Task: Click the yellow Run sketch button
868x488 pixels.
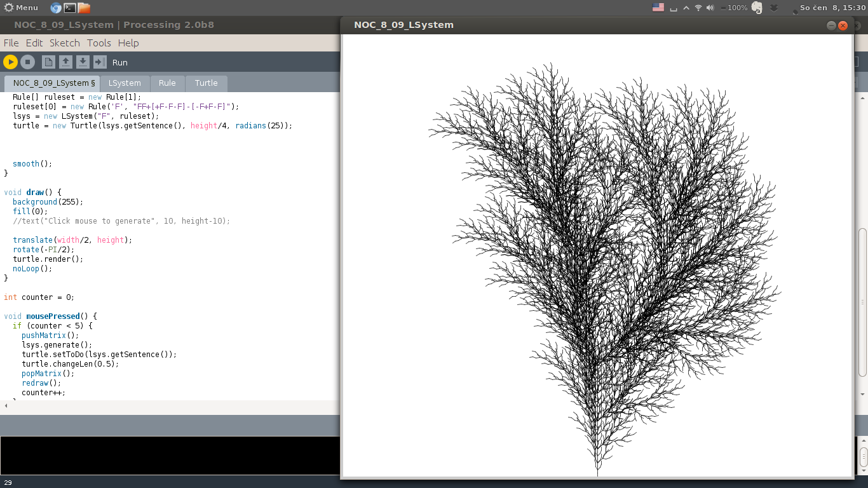Action: [10, 62]
